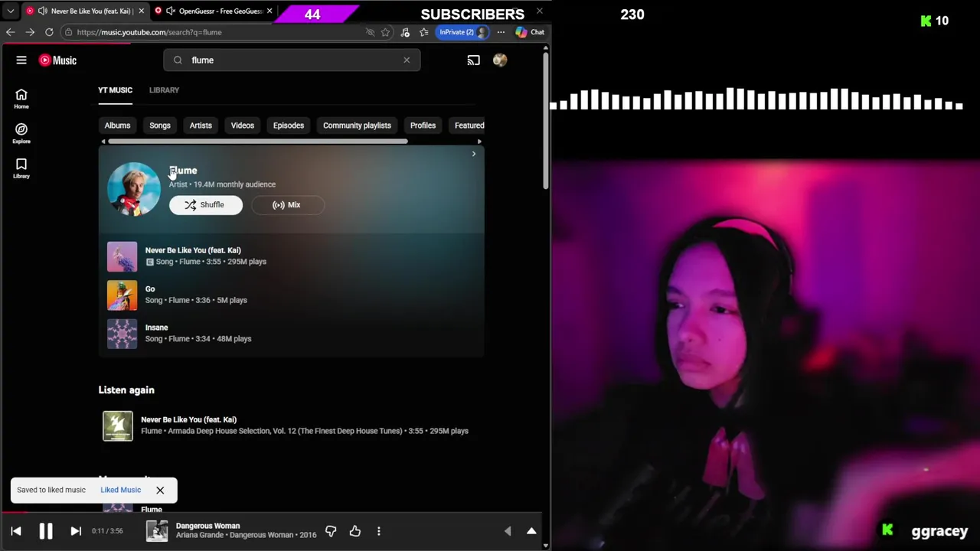Unmute the OpenGuessr tab audio

pos(171,11)
